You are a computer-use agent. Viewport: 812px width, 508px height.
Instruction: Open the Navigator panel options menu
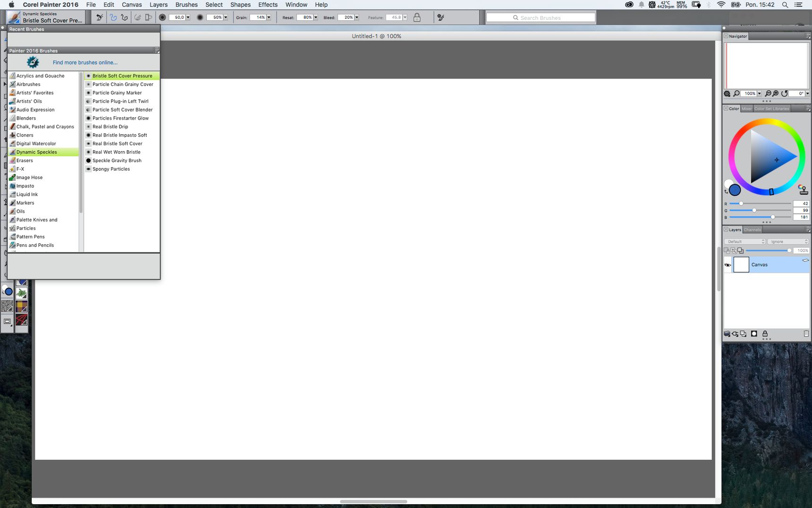click(808, 36)
